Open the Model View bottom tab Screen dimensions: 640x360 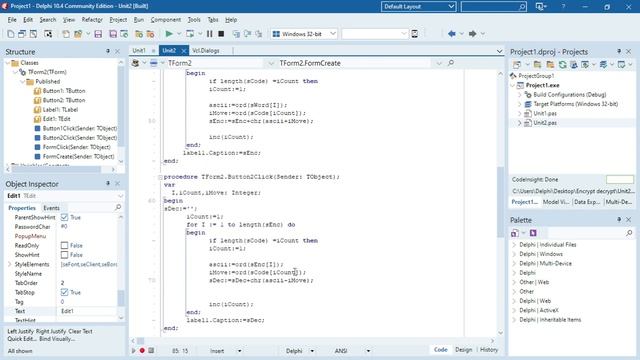click(x=556, y=202)
